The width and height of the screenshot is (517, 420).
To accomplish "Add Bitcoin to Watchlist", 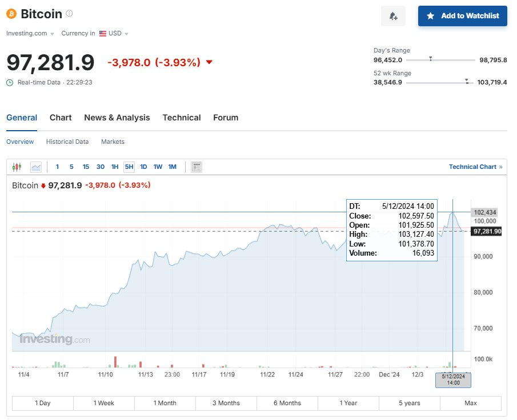I will click(462, 16).
